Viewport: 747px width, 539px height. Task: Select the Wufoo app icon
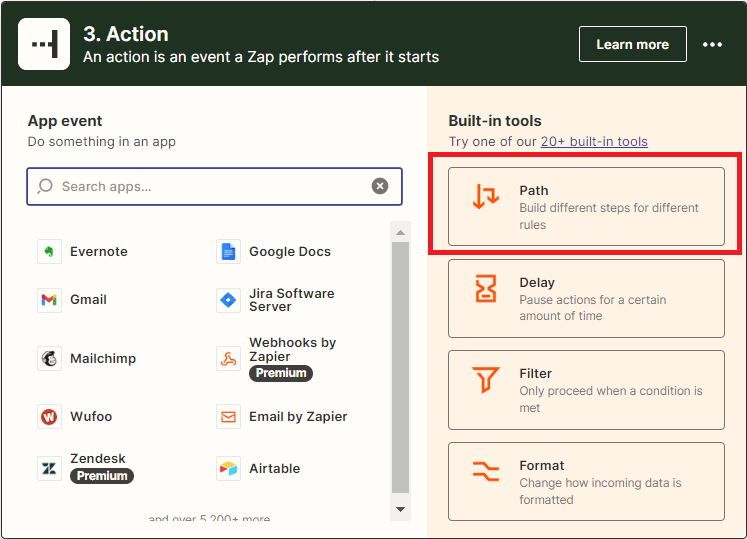pos(50,417)
